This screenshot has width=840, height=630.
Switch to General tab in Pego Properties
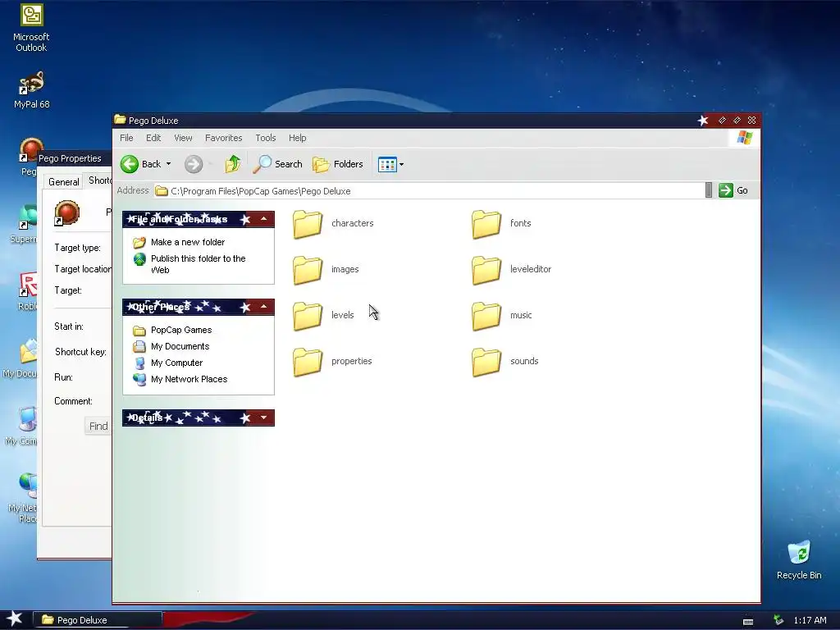click(x=64, y=181)
